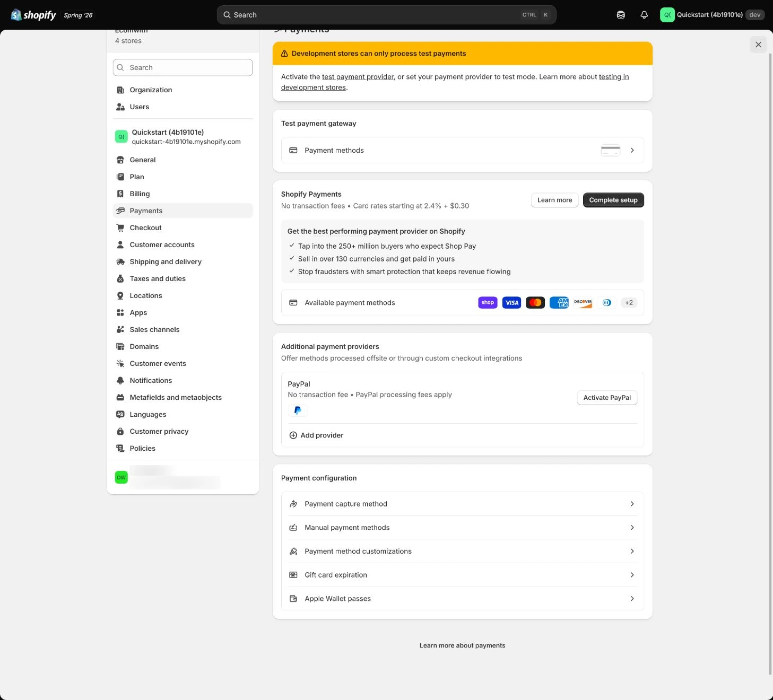
Task: Click the Metafields and metaobjects icon
Action: pos(120,398)
